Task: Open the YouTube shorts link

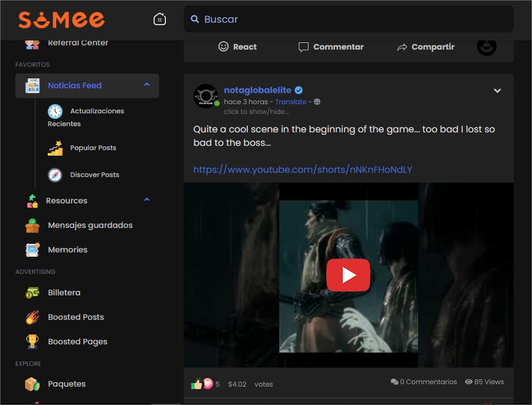Action: [x=302, y=169]
